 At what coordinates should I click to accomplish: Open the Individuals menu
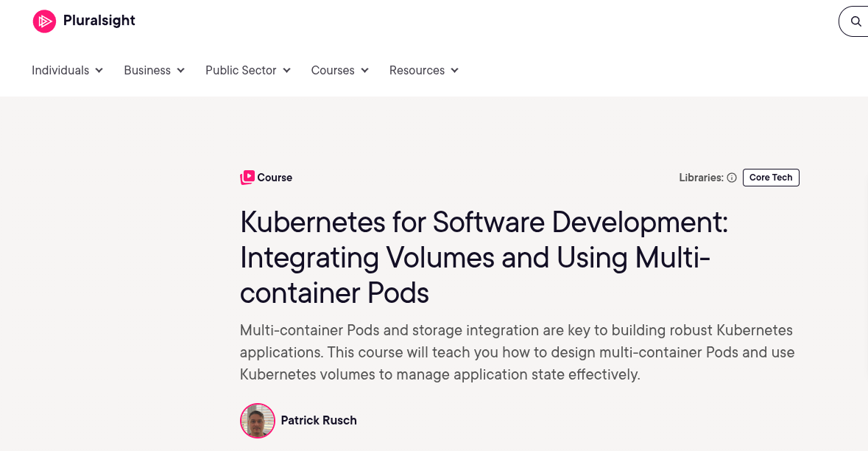pyautogui.click(x=60, y=70)
